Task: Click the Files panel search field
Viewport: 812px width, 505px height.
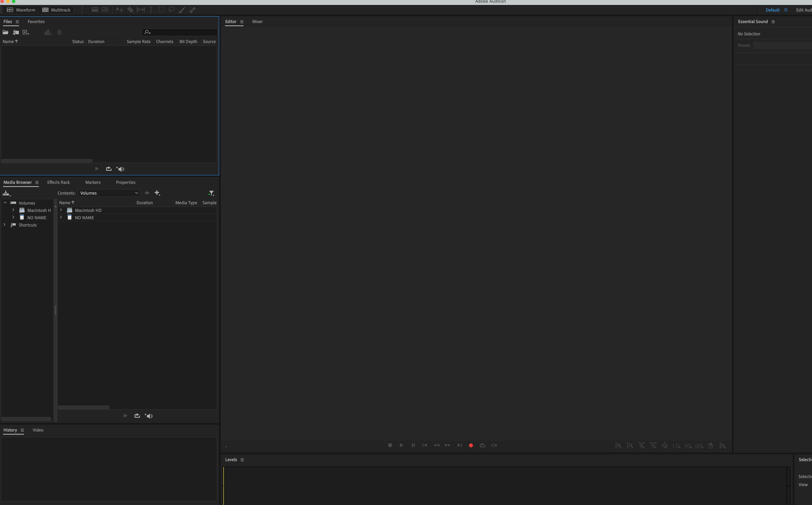Action: 184,32
